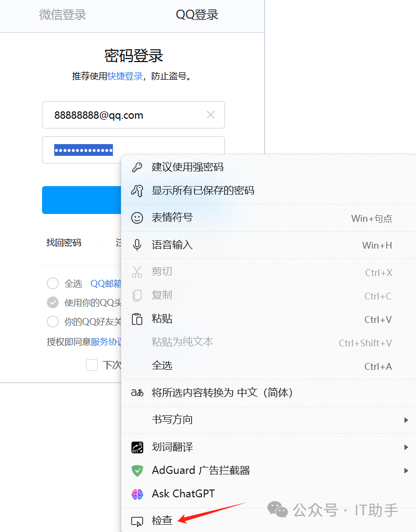
Task: Expand the AdGuard submenu arrow
Action: coord(406,470)
